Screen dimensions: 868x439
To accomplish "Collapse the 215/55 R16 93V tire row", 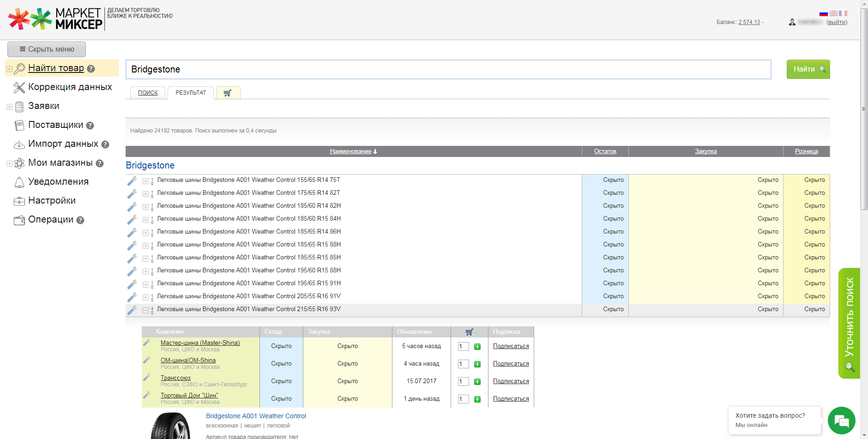I will pyautogui.click(x=145, y=310).
